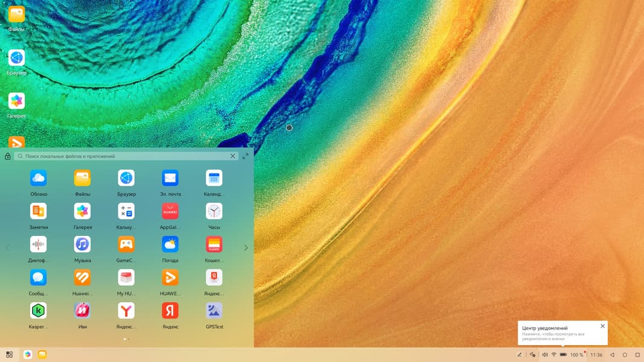Screen dimensions: 644x362
Task: Open the app launcher taskbar button
Action: [10, 355]
